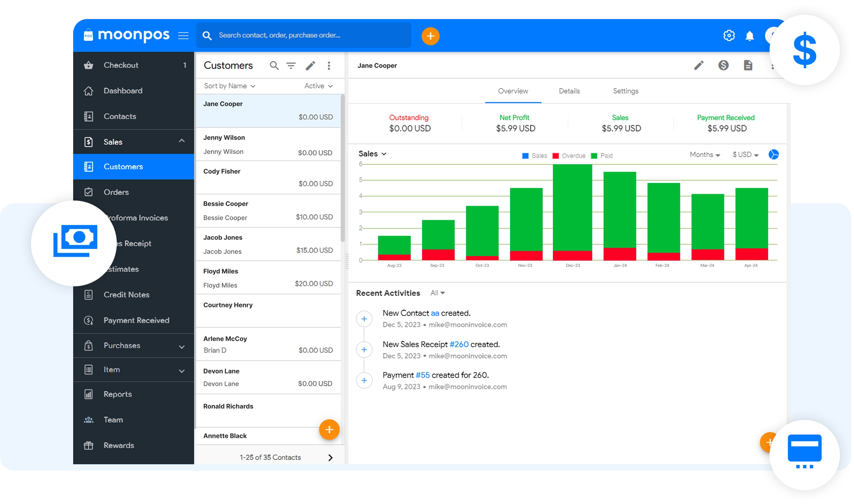Open the search within Customers list

(x=274, y=66)
